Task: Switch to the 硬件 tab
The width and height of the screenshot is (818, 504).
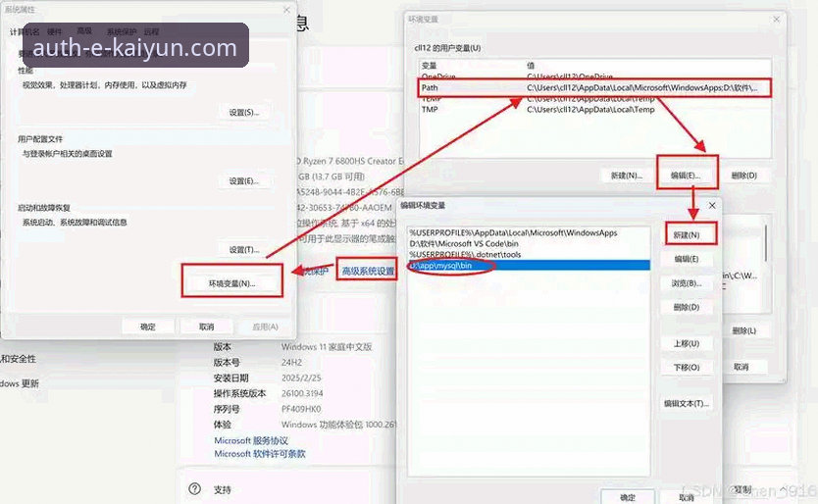Action: (x=54, y=31)
